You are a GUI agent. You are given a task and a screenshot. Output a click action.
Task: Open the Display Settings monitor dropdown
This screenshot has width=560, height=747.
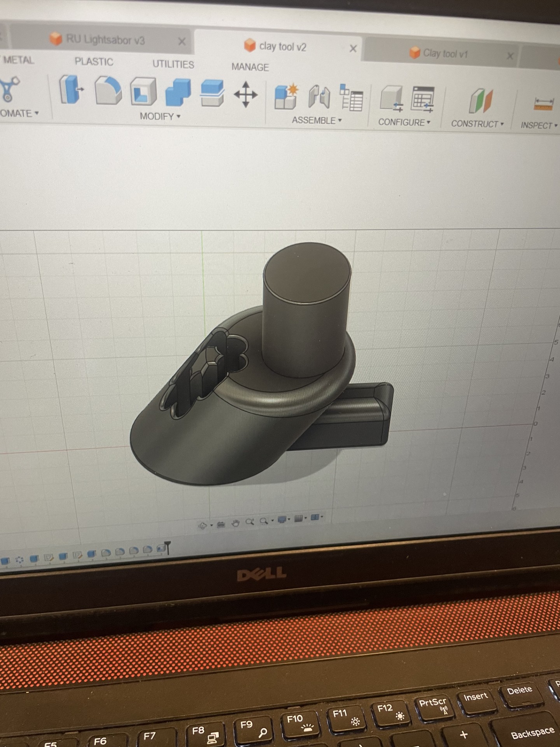click(x=284, y=519)
